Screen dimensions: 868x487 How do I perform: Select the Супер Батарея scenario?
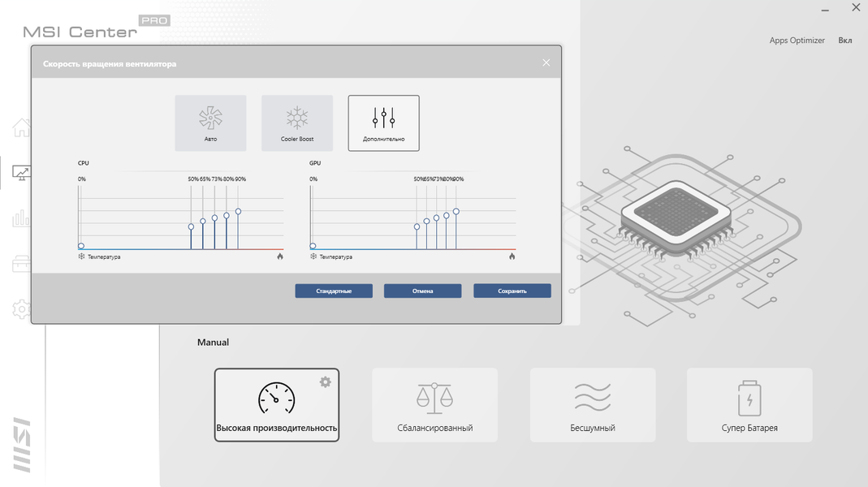point(749,405)
